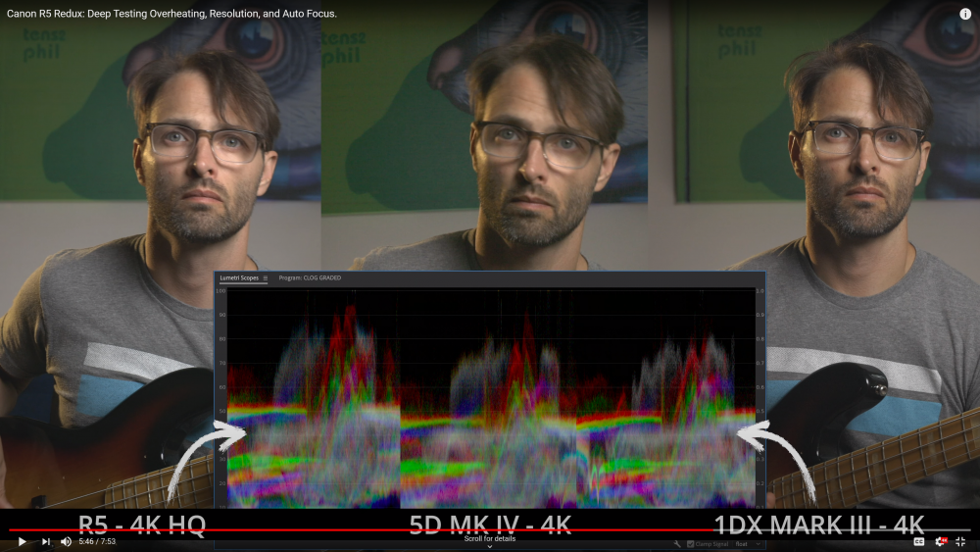Click the Scroll for details label
Image resolution: width=980 pixels, height=552 pixels.
(490, 538)
